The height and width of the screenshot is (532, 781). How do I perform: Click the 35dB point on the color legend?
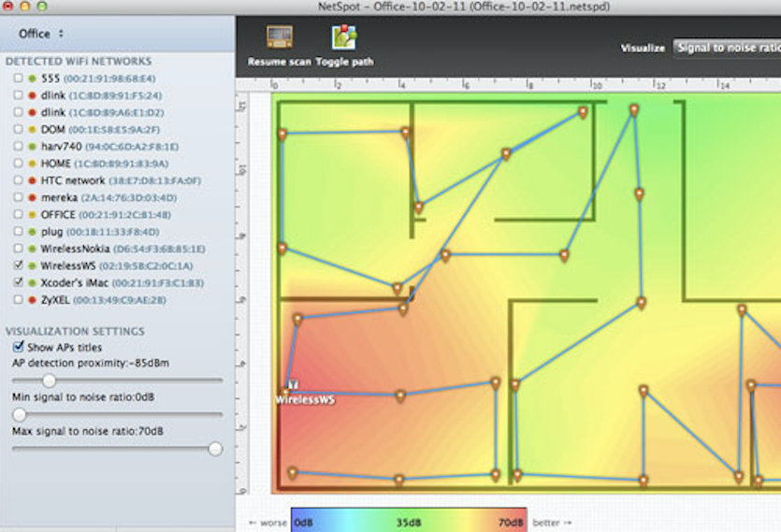tap(409, 523)
